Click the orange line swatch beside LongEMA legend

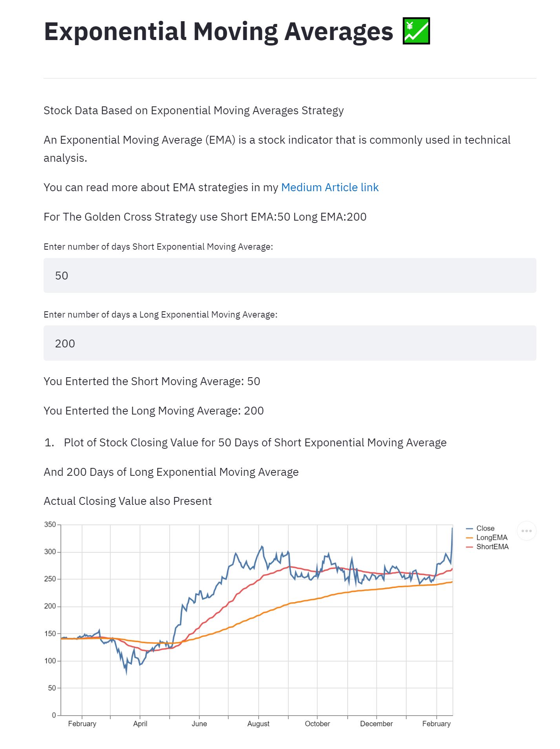point(469,537)
